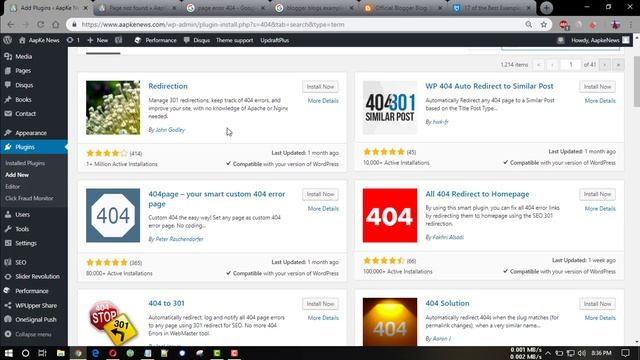View More Details for WP 404 Auto Redirect
This screenshot has width=640, height=360.
[600, 101]
